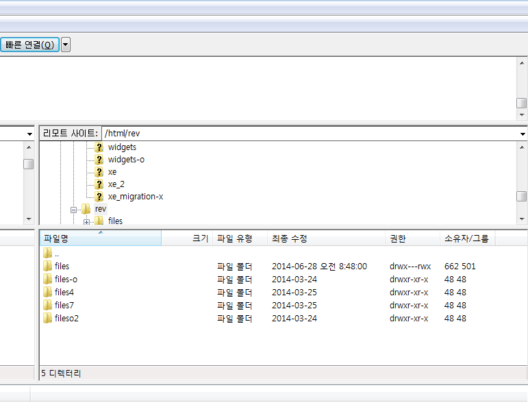Click the 2014-03-24 date of fileso2
This screenshot has width=528, height=420.
pos(294,319)
